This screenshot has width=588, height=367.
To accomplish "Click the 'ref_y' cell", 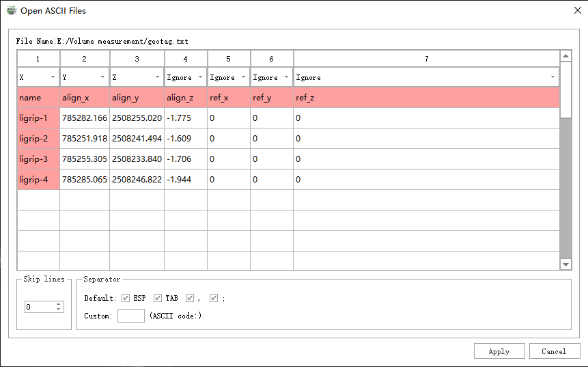I will point(272,98).
